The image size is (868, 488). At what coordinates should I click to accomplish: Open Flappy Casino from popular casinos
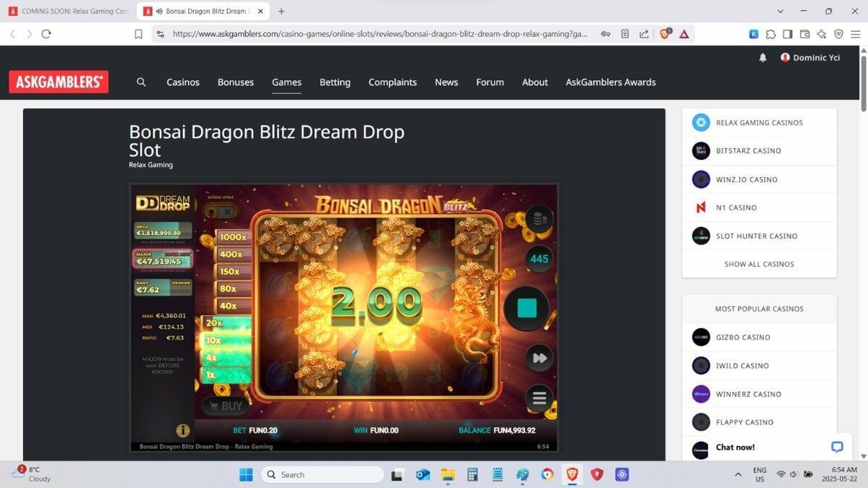(759, 422)
